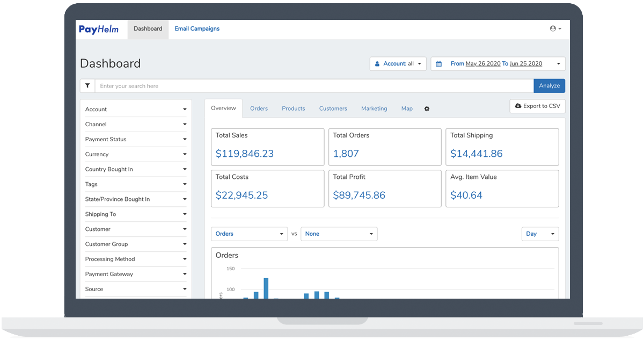This screenshot has height=340, width=644.
Task: Click the Avg. Item Value card
Action: [x=502, y=189]
